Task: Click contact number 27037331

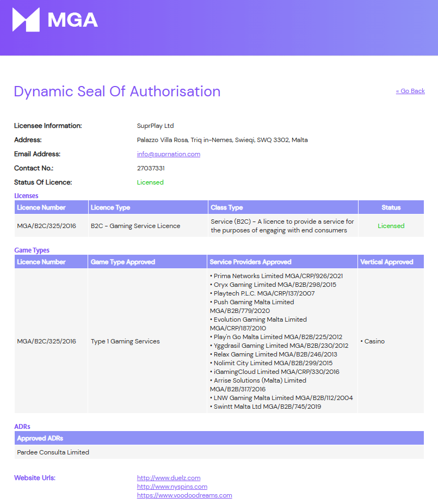Action: tap(151, 168)
